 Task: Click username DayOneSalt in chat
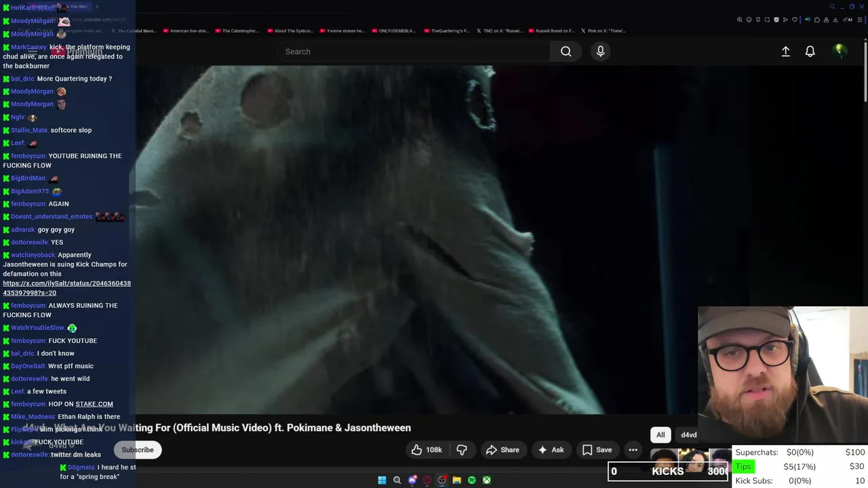(x=28, y=366)
